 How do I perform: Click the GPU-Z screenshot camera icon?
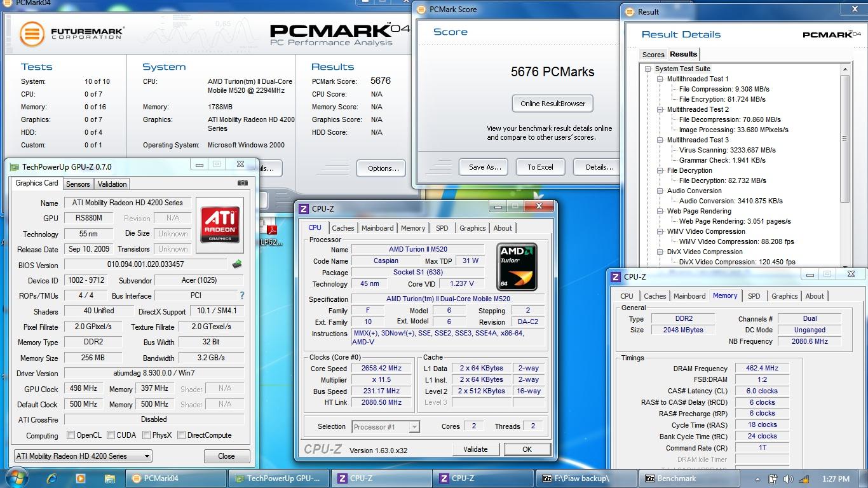tap(242, 183)
